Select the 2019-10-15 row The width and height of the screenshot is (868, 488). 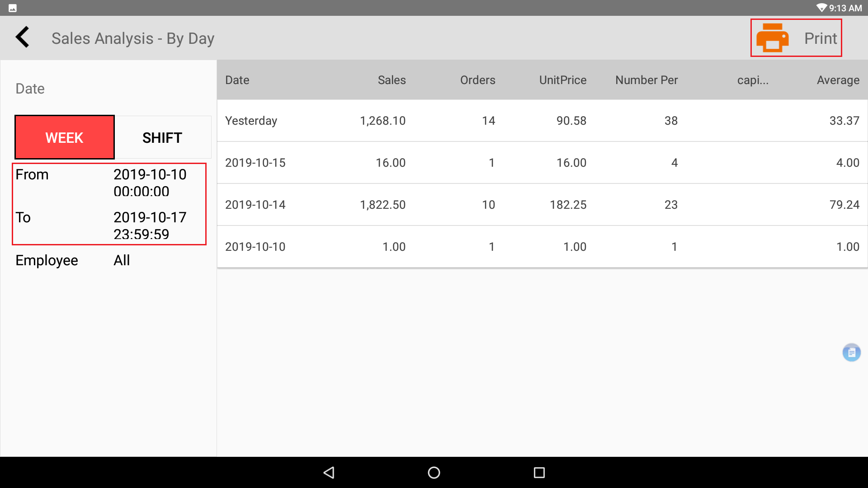tap(542, 163)
